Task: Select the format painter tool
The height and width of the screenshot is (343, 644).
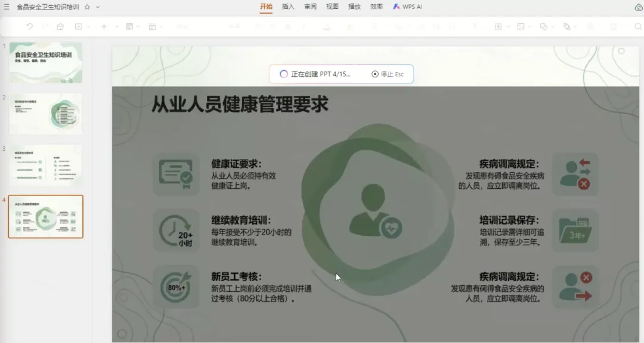Action: (x=60, y=27)
